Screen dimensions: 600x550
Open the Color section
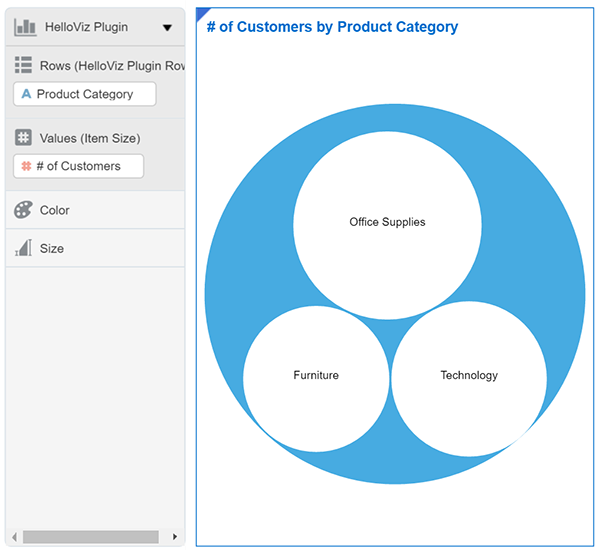click(x=55, y=210)
